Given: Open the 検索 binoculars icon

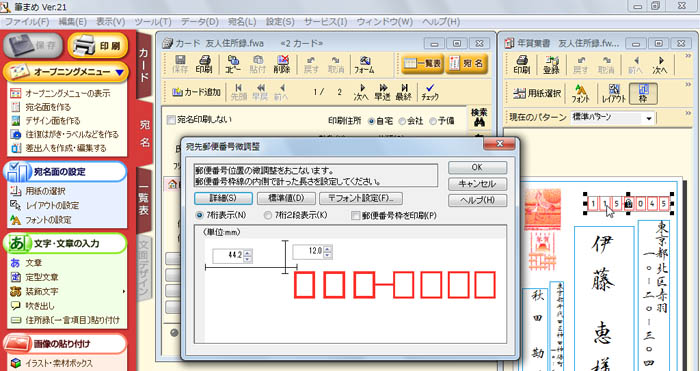Looking at the screenshot, I should pyautogui.click(x=479, y=117).
